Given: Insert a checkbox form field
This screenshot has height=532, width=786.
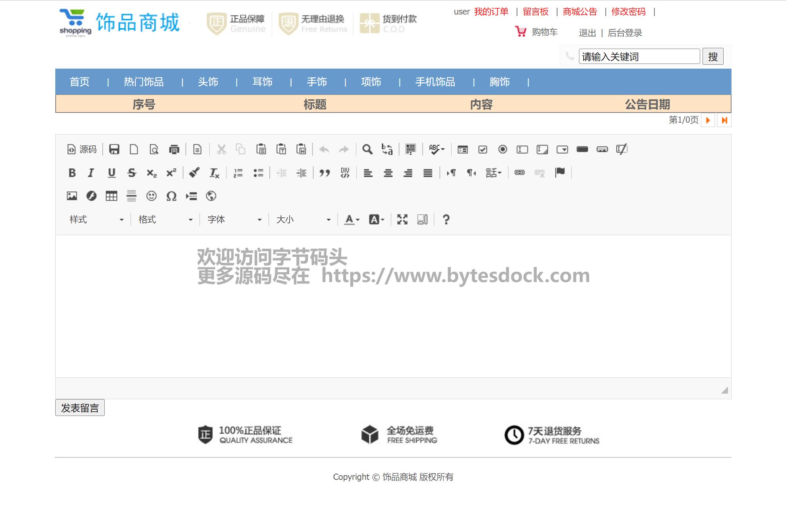Looking at the screenshot, I should [x=483, y=149].
